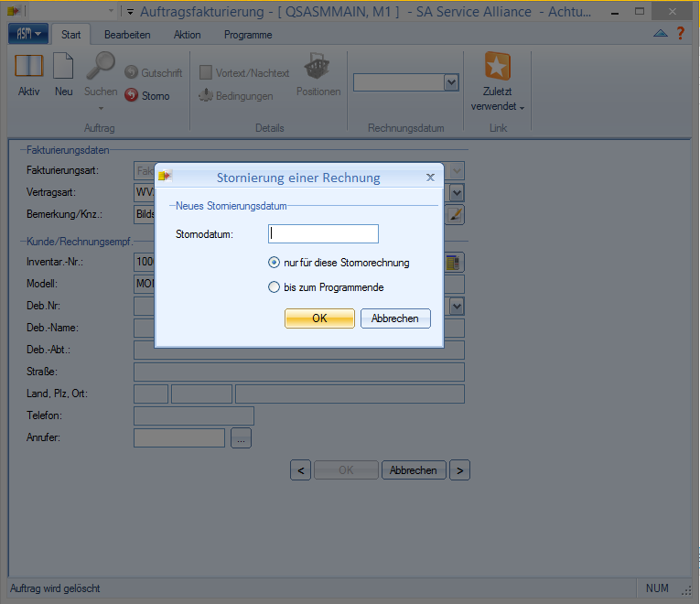Open the Rechnungsdatum combo box dropdown
The width and height of the screenshot is (700, 604).
point(451,82)
